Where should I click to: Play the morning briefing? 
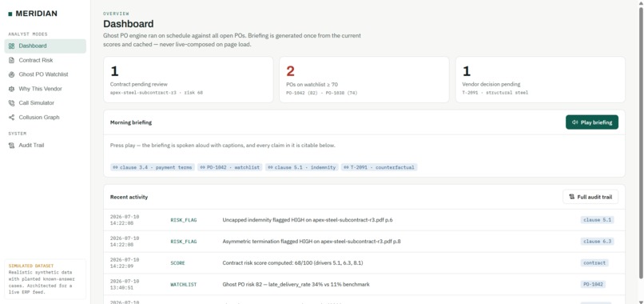tap(592, 122)
